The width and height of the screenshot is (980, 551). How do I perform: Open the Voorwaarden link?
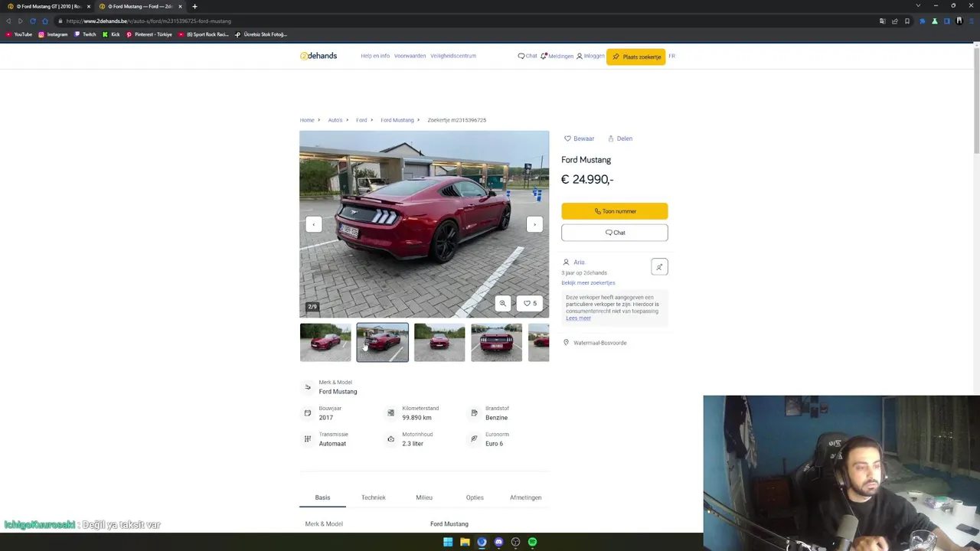tap(410, 56)
